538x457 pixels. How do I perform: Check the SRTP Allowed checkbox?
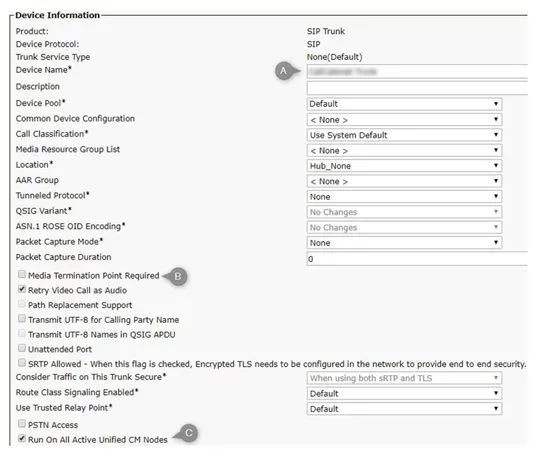point(22,363)
